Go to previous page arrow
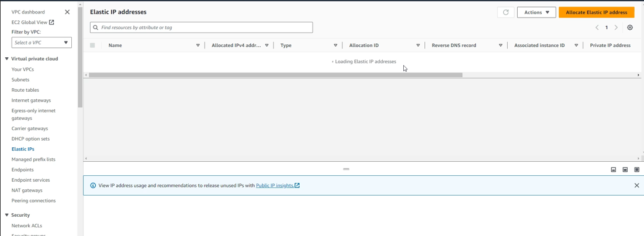 (597, 27)
